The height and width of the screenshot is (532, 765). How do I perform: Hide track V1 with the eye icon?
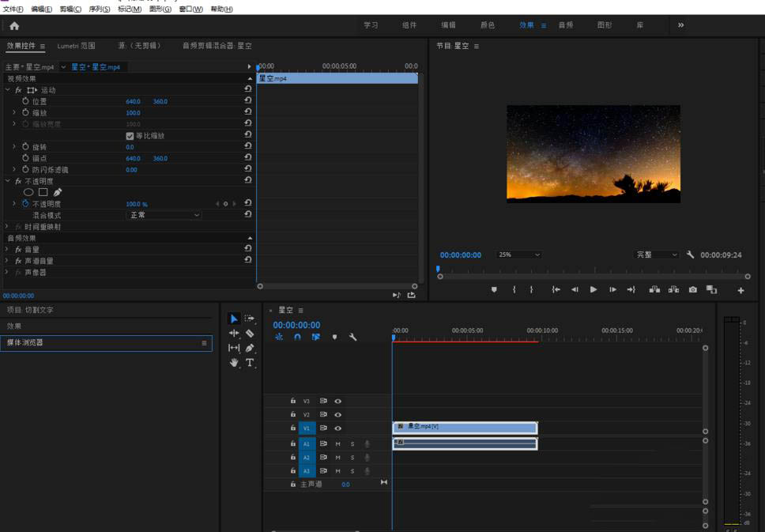pos(337,428)
